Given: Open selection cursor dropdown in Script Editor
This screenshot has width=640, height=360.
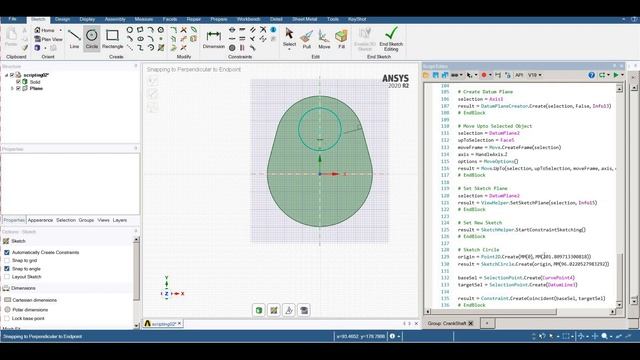Looking at the screenshot, I should pos(476,75).
